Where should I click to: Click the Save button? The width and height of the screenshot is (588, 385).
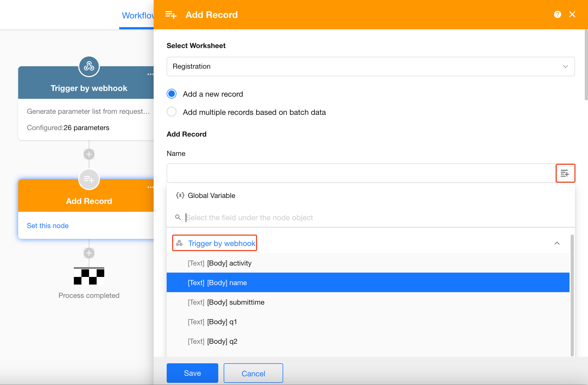tap(192, 373)
